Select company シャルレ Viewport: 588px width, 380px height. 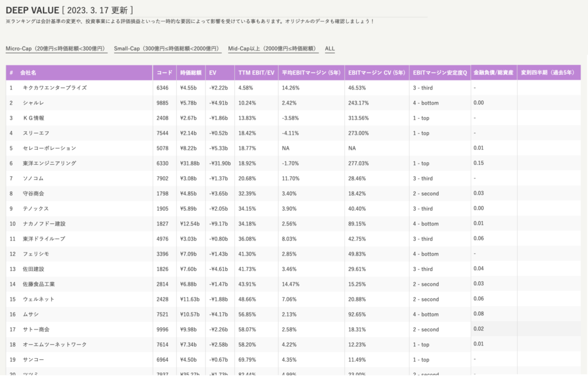[x=33, y=103]
